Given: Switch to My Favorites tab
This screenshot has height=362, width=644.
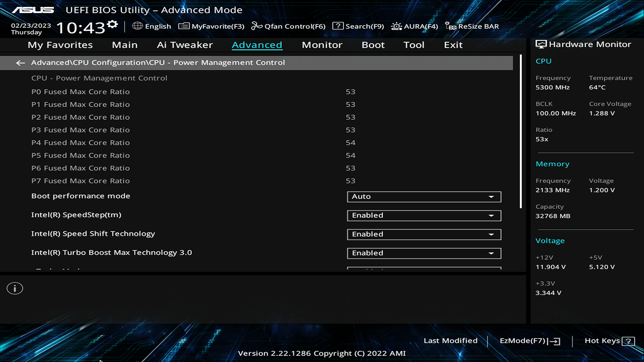Looking at the screenshot, I should (60, 45).
